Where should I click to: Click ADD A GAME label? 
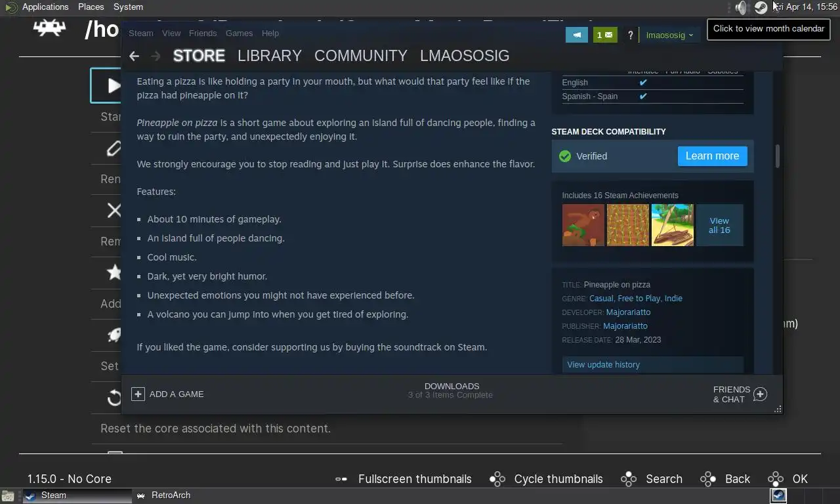(177, 394)
